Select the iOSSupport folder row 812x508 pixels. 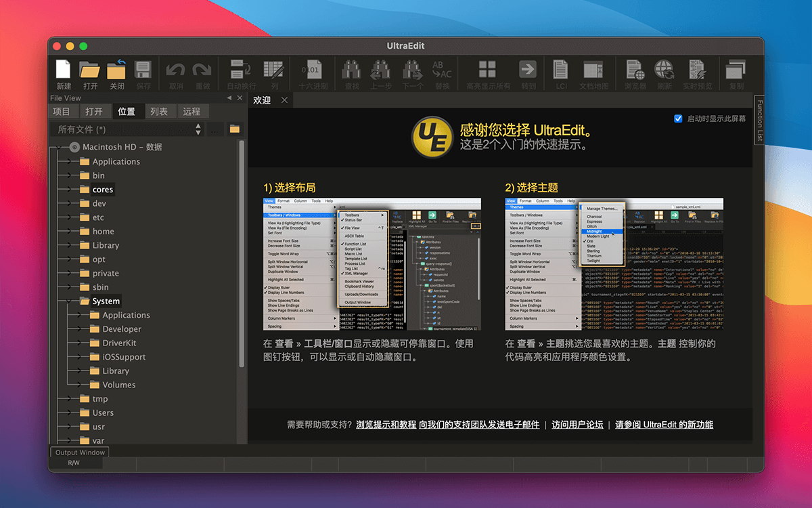(124, 357)
